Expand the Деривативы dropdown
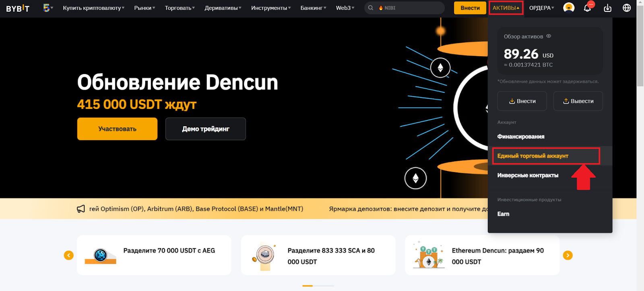644x291 pixels. coord(223,8)
